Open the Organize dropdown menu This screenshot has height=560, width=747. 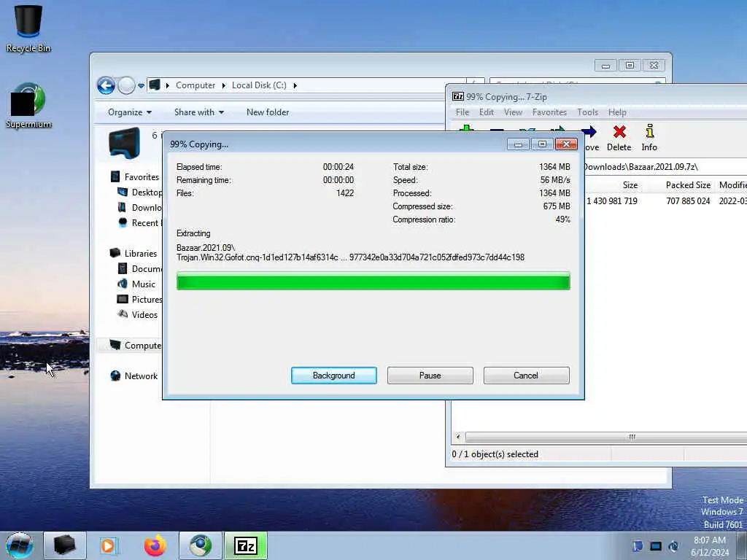coord(130,112)
